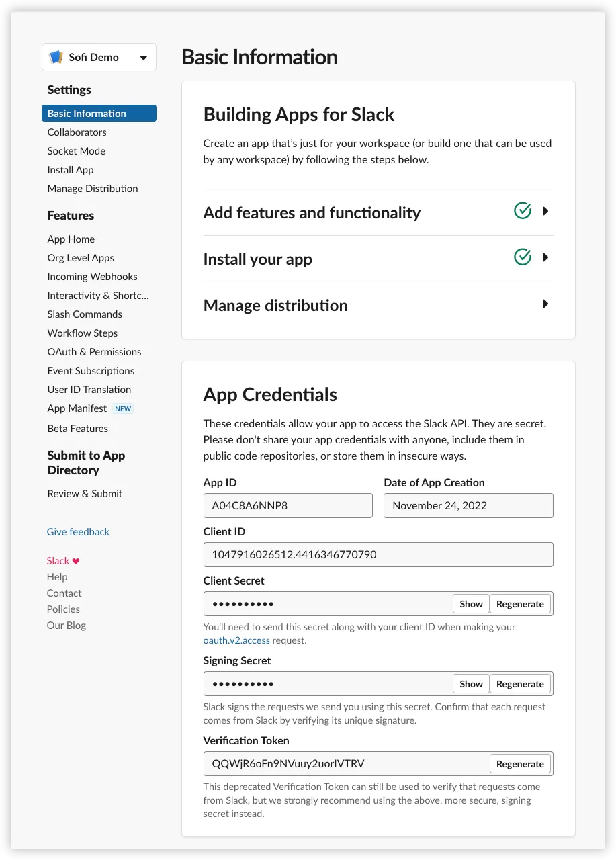Click the Client ID field
The image size is (616, 860).
point(378,555)
